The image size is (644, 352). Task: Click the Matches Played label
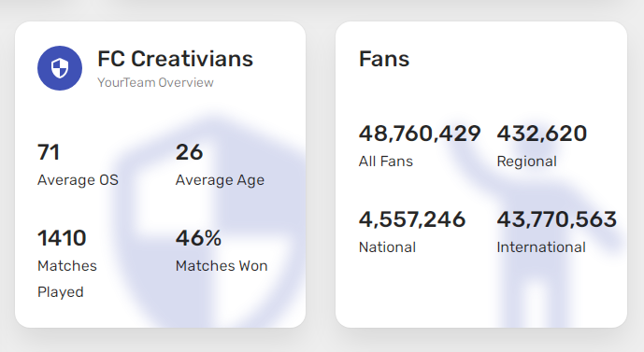pos(67,279)
